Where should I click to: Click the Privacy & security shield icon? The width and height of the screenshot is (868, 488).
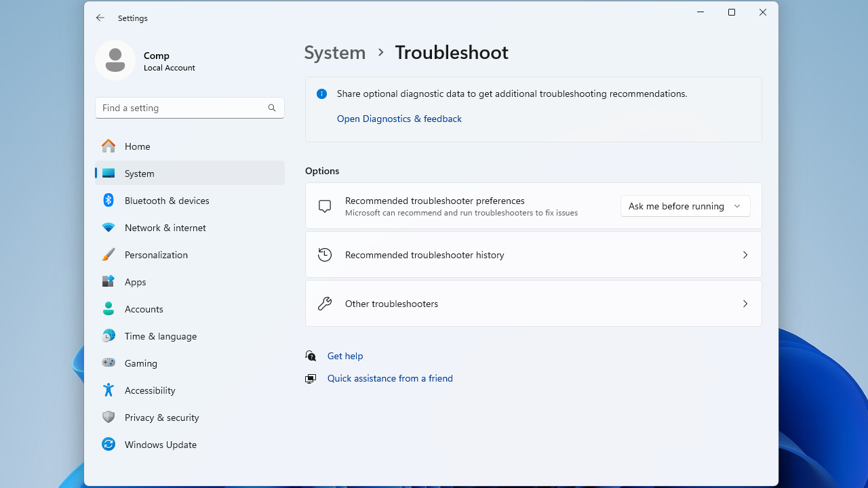(108, 418)
